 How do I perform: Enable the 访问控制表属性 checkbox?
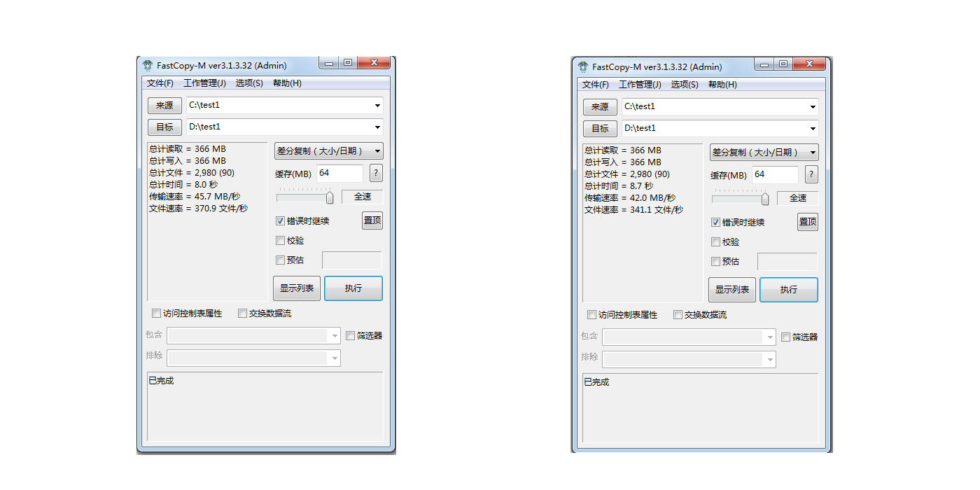[x=156, y=313]
